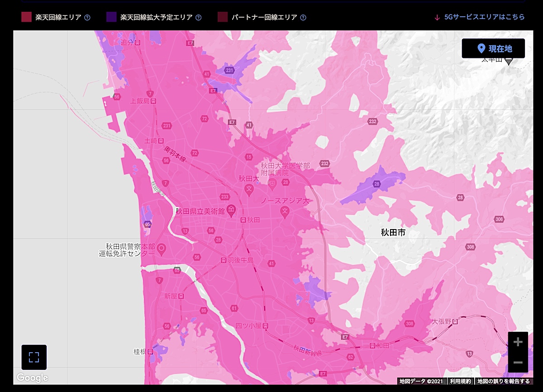Click the 和田 station icon
Image resolution: width=543 pixels, height=392 pixels.
[x=372, y=345]
